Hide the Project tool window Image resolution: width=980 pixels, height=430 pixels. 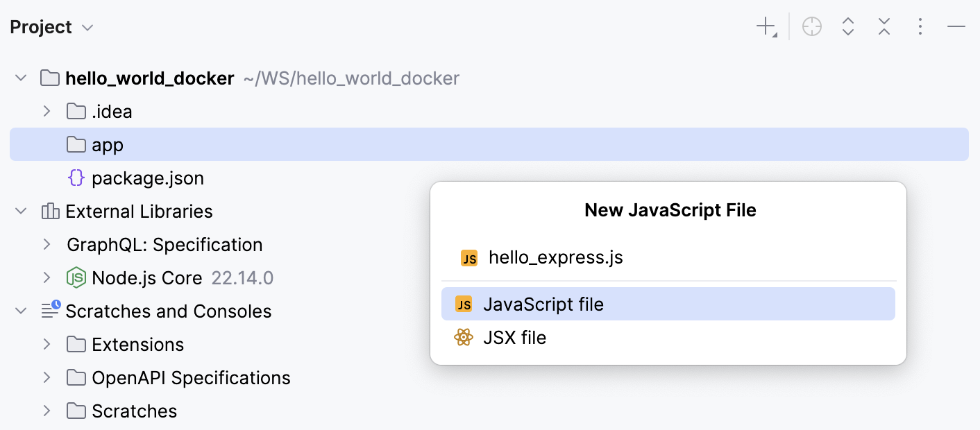pyautogui.click(x=956, y=26)
